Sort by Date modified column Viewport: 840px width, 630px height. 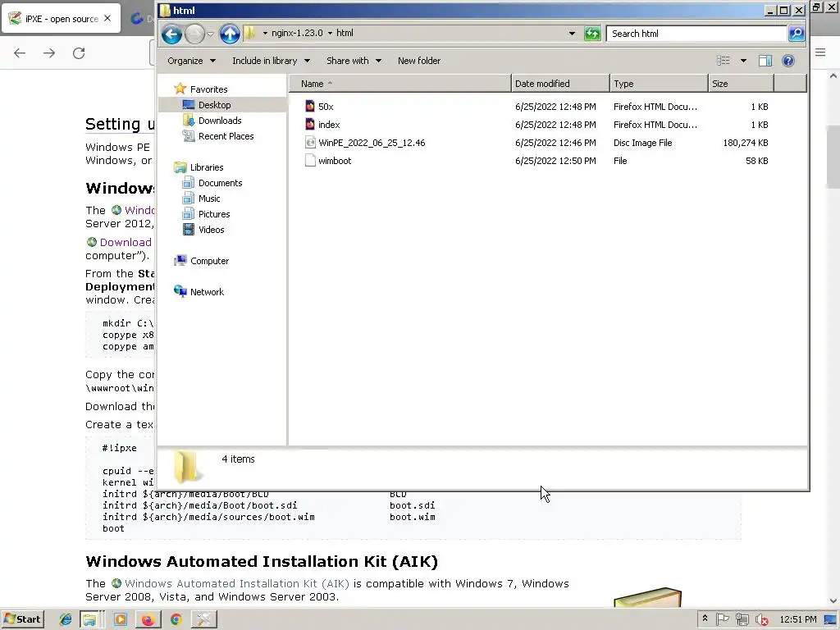(560, 84)
